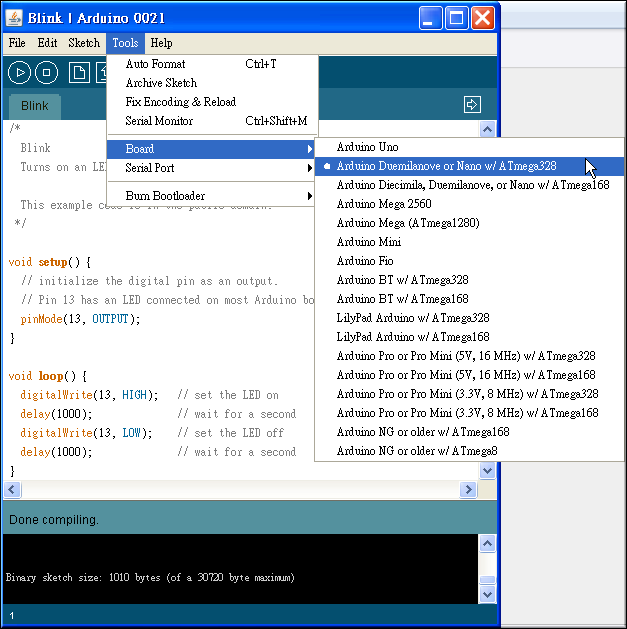Open the File menu
The image size is (627, 629).
point(17,43)
